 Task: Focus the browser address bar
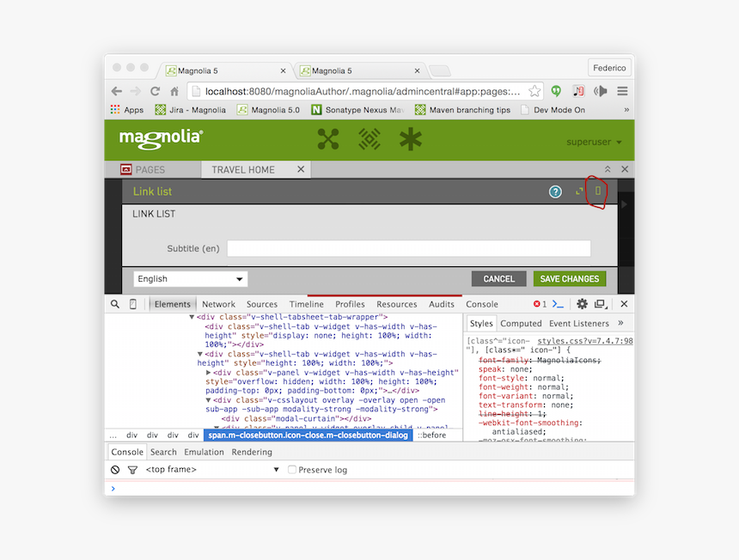(x=363, y=91)
